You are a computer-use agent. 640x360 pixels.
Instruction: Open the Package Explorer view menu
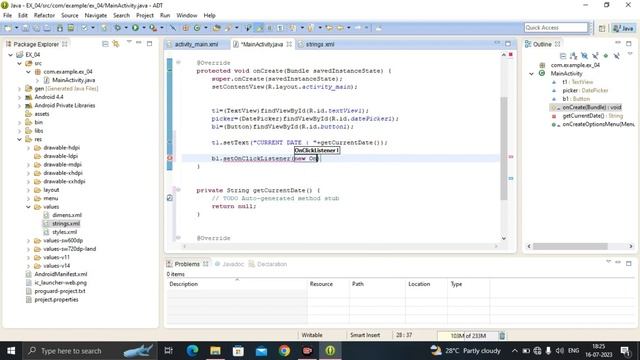[129, 42]
